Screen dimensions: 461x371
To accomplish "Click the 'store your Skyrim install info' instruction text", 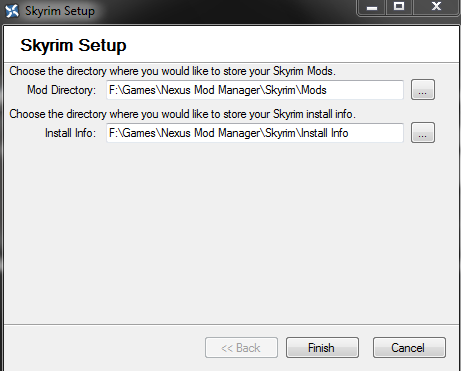I will (182, 114).
